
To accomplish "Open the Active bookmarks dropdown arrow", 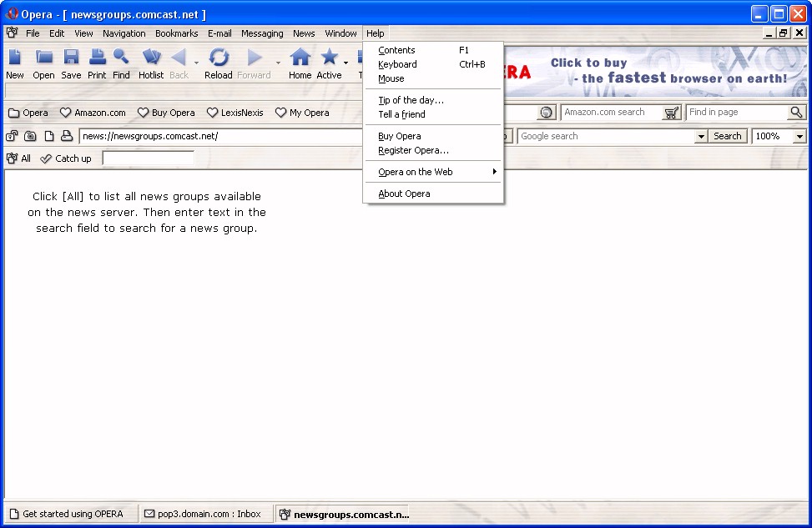I will (345, 63).
